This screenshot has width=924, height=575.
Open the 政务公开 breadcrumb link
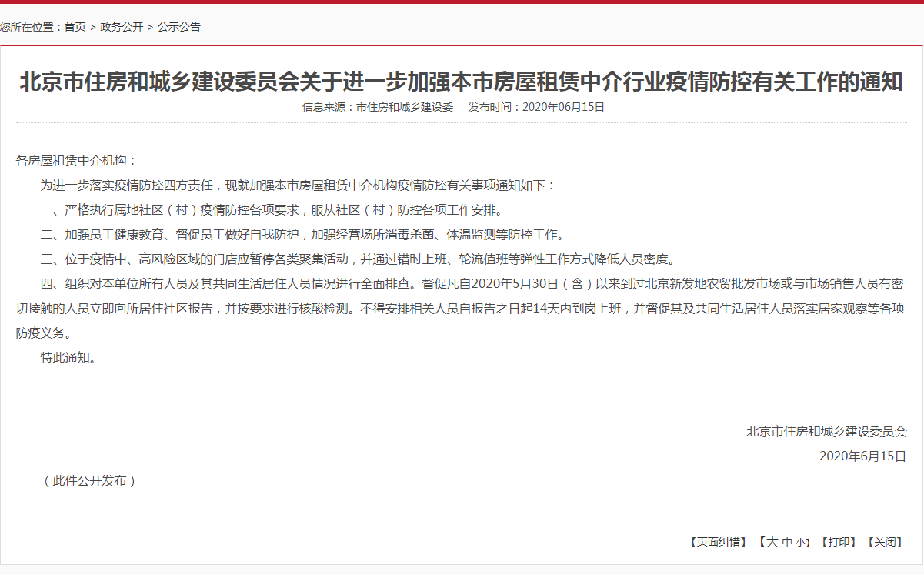(122, 27)
